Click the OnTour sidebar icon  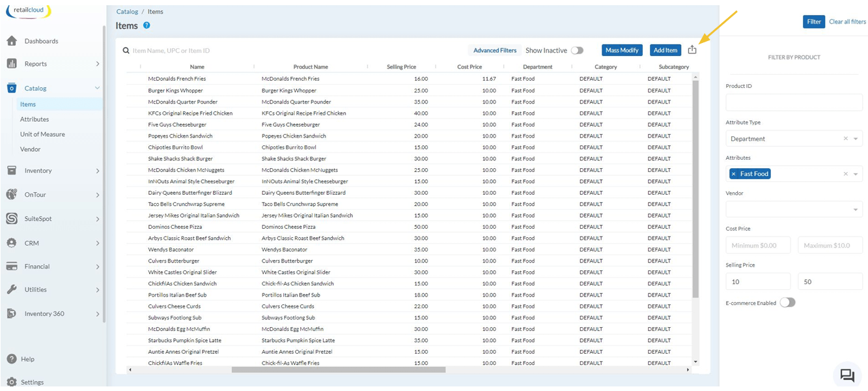12,194
